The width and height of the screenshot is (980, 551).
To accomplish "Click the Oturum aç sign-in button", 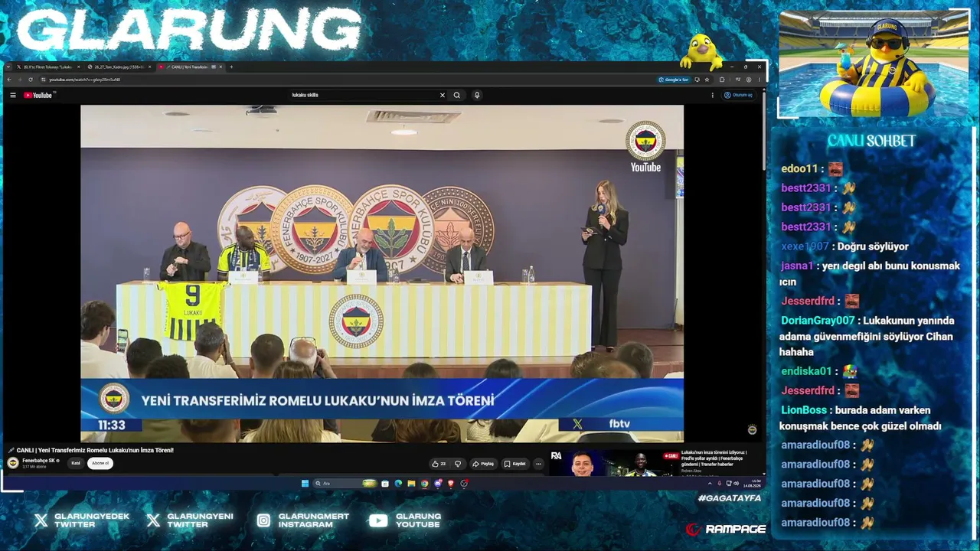I will [739, 95].
